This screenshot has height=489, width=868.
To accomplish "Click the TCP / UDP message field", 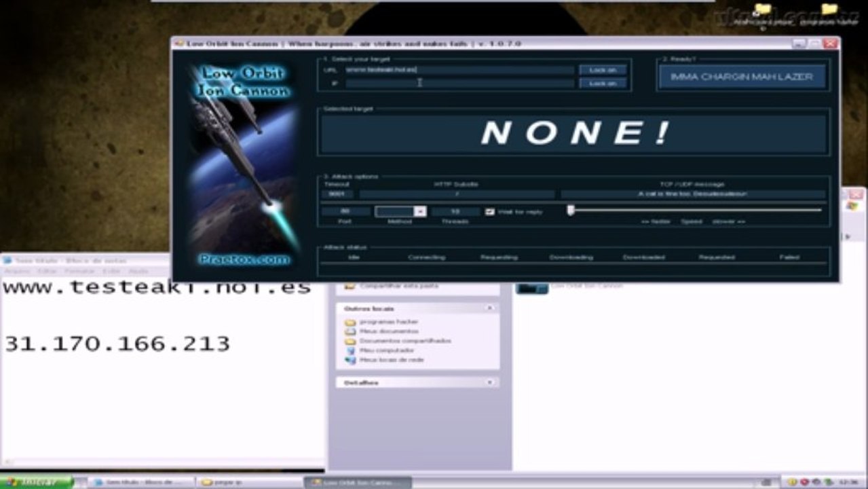I will 693,194.
